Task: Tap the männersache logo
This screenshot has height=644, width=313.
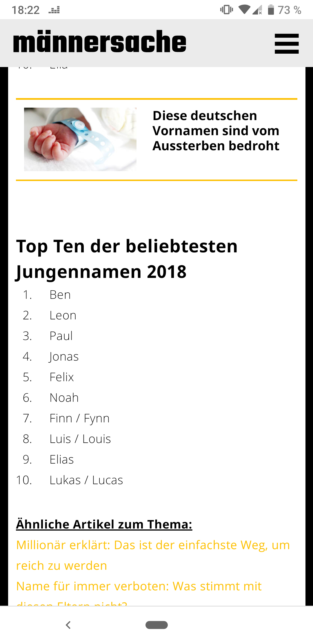Action: tap(100, 42)
